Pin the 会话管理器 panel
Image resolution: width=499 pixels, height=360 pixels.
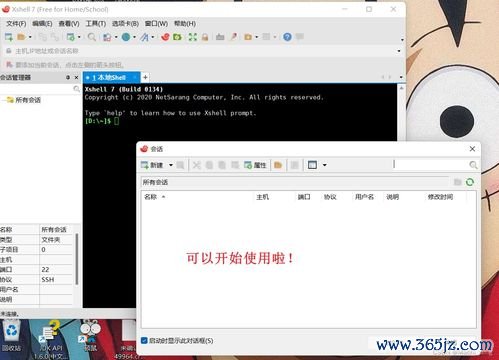tap(68, 77)
